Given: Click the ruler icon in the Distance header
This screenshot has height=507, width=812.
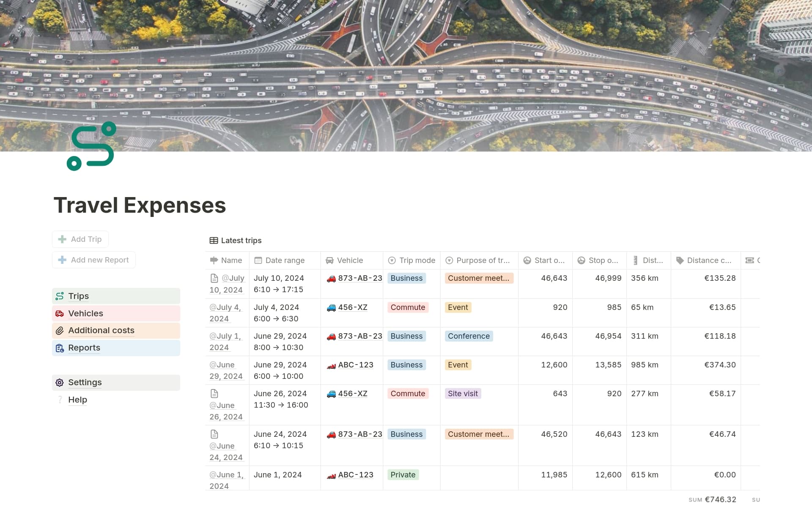Looking at the screenshot, I should [635, 260].
